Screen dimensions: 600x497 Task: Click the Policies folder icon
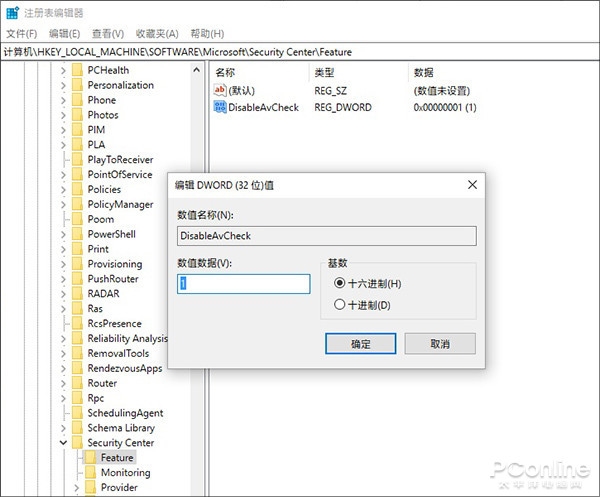point(78,189)
